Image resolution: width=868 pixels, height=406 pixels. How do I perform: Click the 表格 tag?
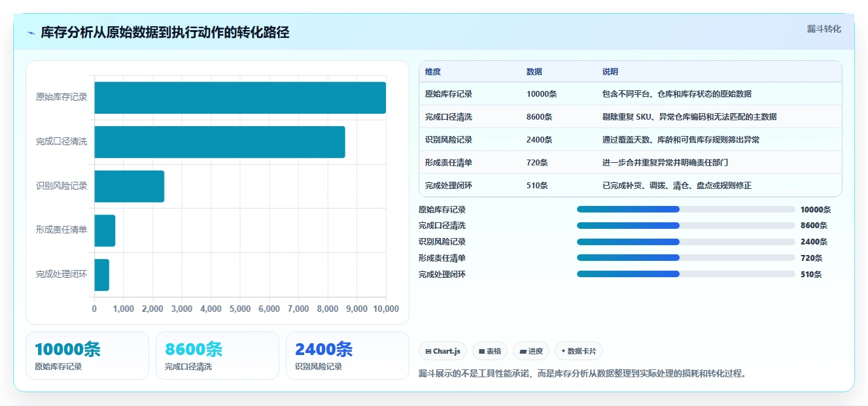pos(490,351)
